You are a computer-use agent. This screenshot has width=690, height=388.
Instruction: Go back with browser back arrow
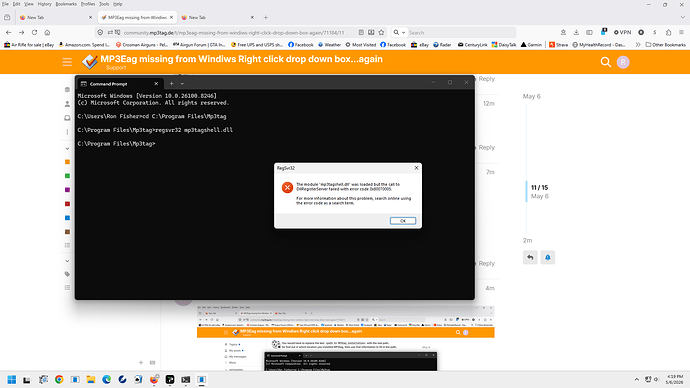pos(8,32)
